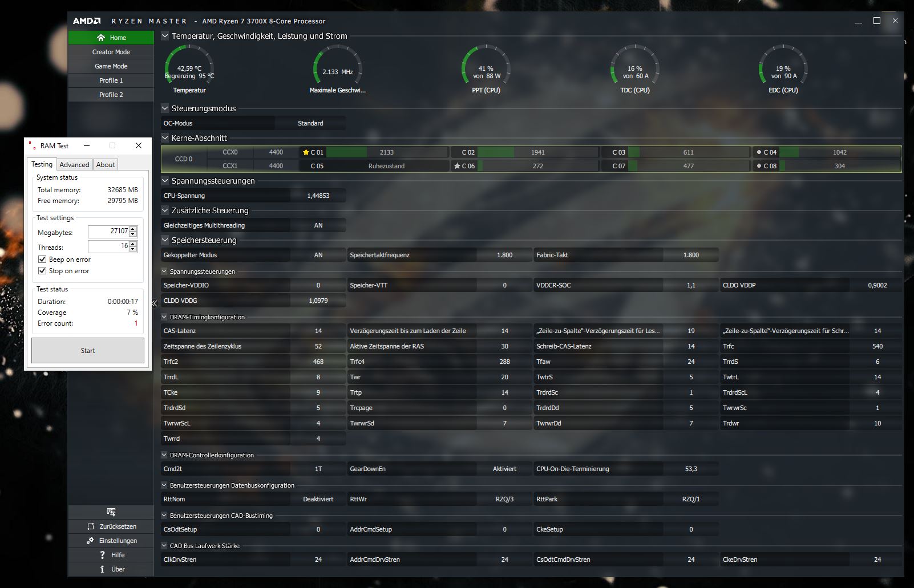Image resolution: width=914 pixels, height=588 pixels.
Task: Maximize the Ryzen Master window
Action: click(x=877, y=21)
